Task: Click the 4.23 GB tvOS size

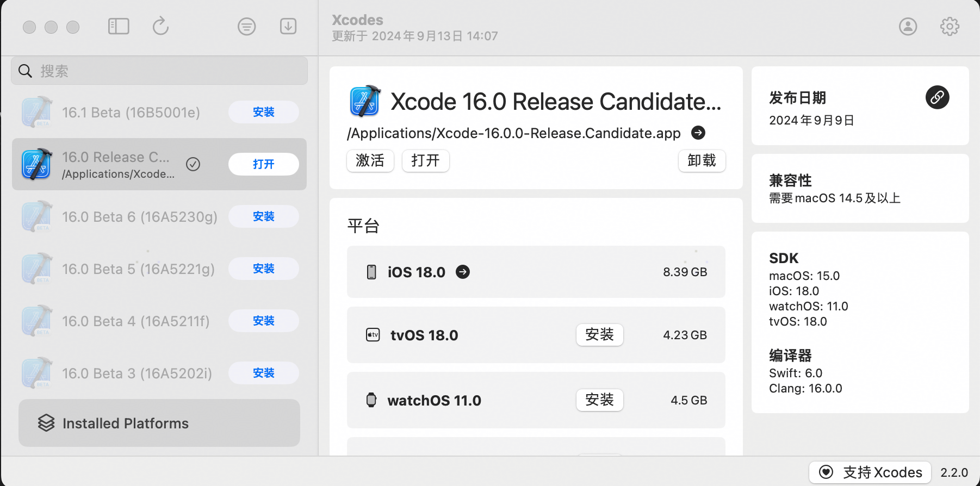Action: pyautogui.click(x=685, y=335)
